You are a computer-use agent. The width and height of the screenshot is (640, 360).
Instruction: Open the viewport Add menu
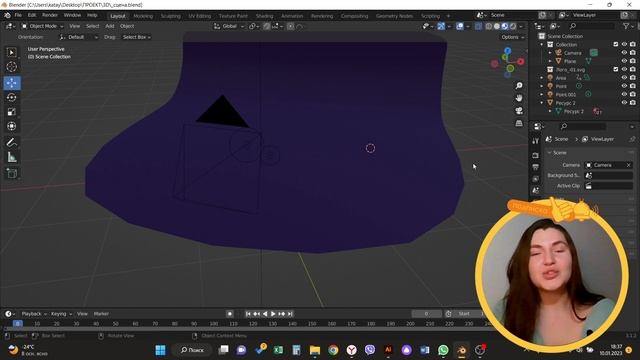tap(110, 26)
